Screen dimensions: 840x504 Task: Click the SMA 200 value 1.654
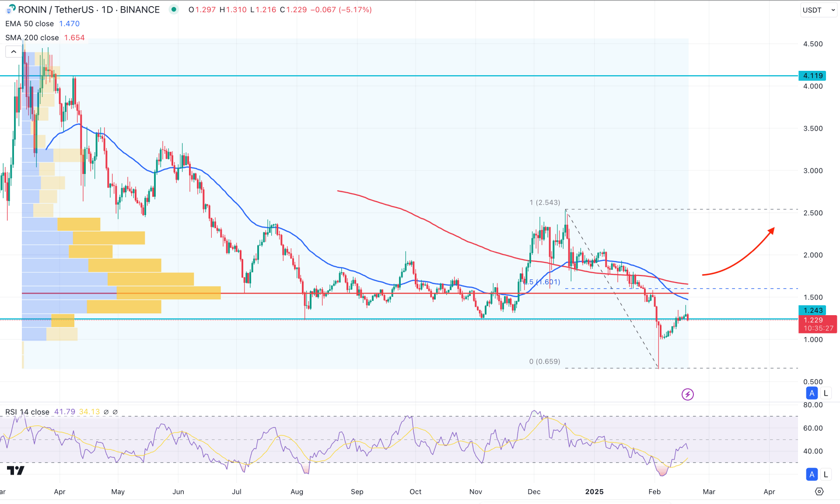tap(74, 38)
